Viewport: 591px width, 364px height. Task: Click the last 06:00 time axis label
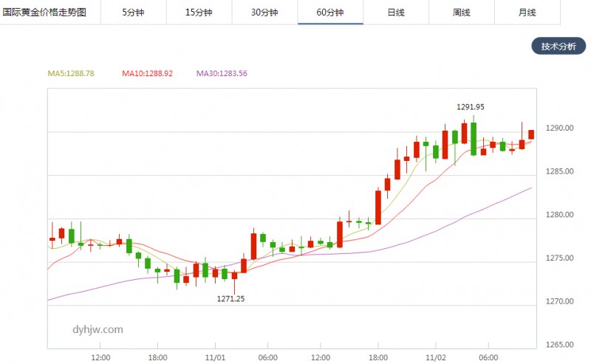[x=488, y=357]
